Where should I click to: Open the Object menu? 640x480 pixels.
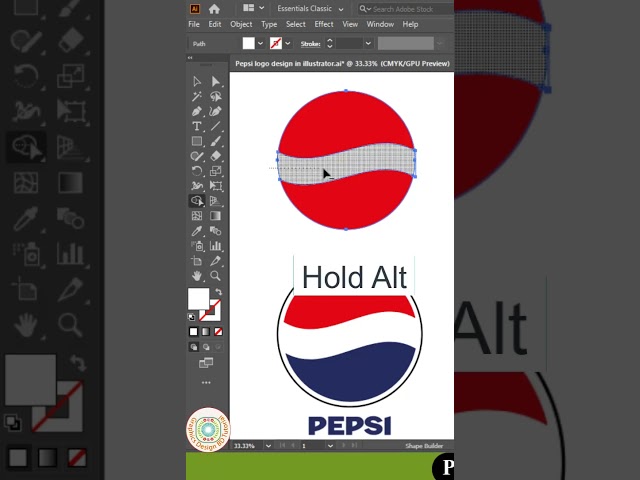tap(241, 24)
